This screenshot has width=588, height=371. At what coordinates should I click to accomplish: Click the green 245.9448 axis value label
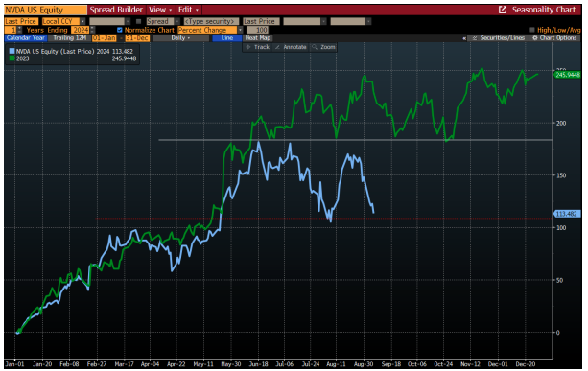pyautogui.click(x=567, y=75)
